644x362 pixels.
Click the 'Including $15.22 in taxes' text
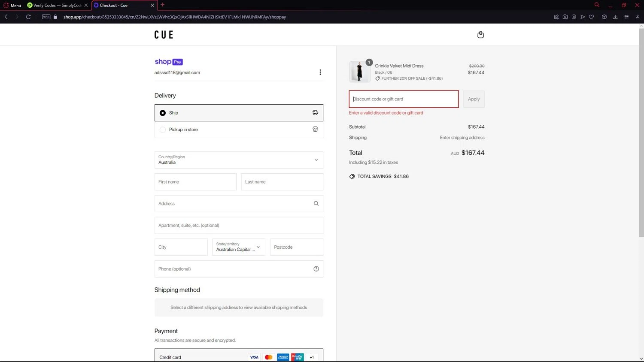pyautogui.click(x=374, y=163)
